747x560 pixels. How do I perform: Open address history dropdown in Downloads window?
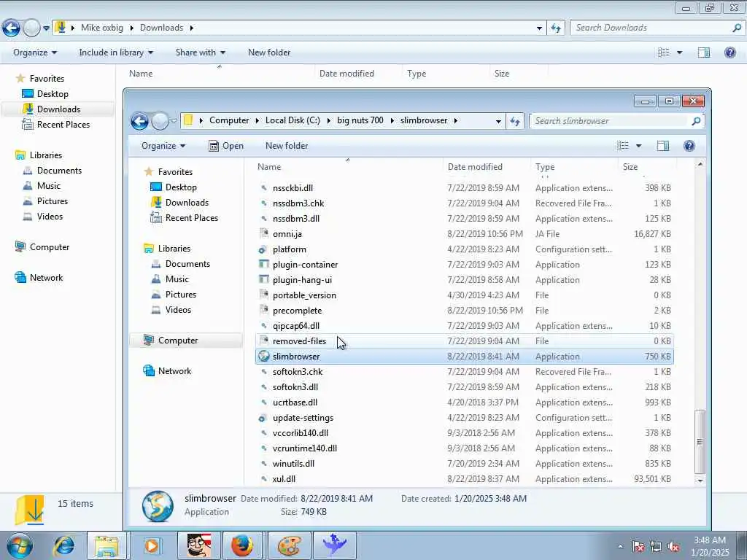click(x=539, y=28)
